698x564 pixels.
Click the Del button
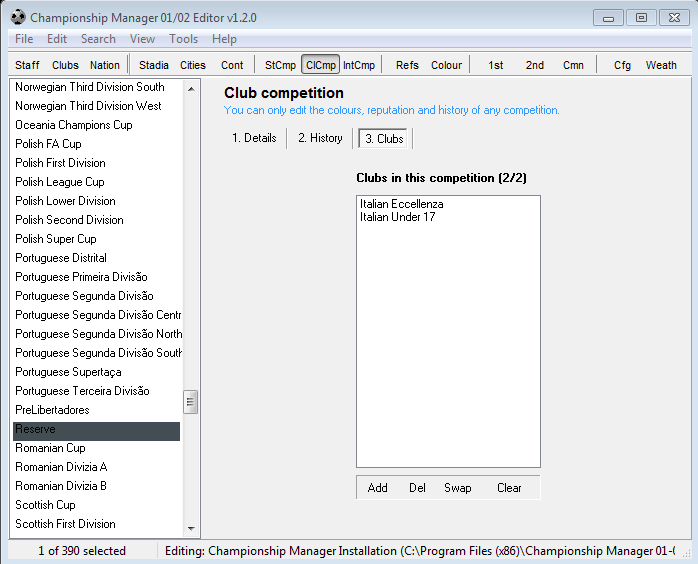coord(417,488)
